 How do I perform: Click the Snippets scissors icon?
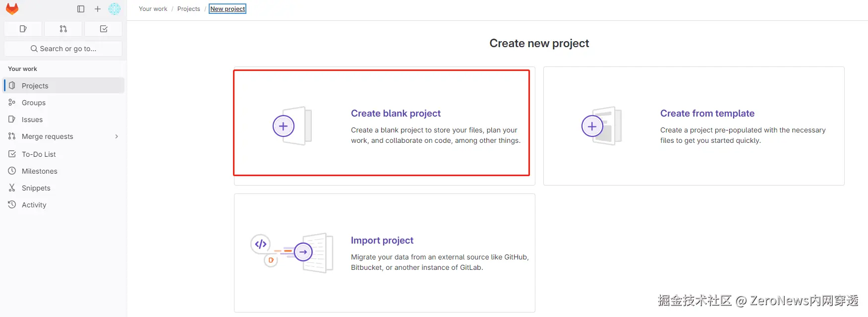pos(12,188)
